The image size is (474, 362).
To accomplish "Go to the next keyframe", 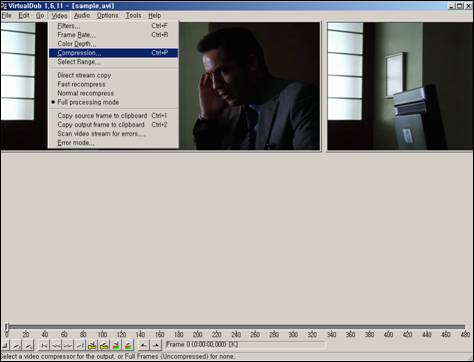I will [x=104, y=345].
